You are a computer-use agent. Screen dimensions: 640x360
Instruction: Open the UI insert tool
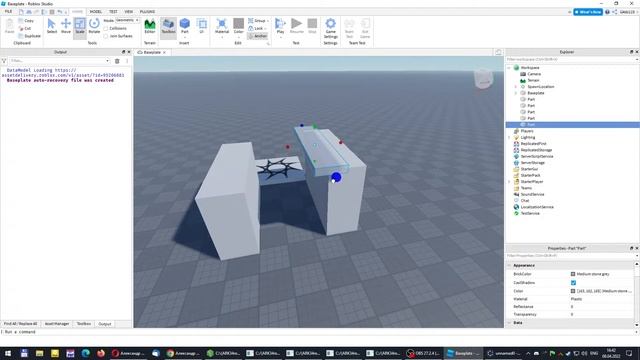click(x=202, y=27)
